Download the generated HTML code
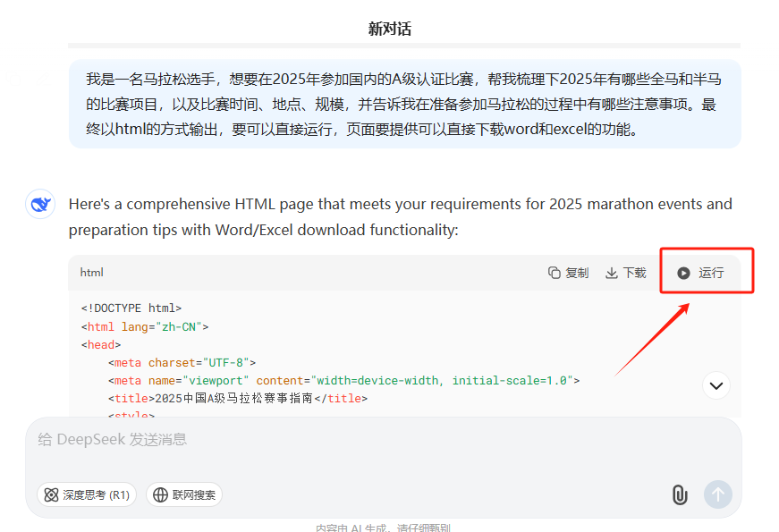This screenshot has width=779, height=532. [626, 273]
